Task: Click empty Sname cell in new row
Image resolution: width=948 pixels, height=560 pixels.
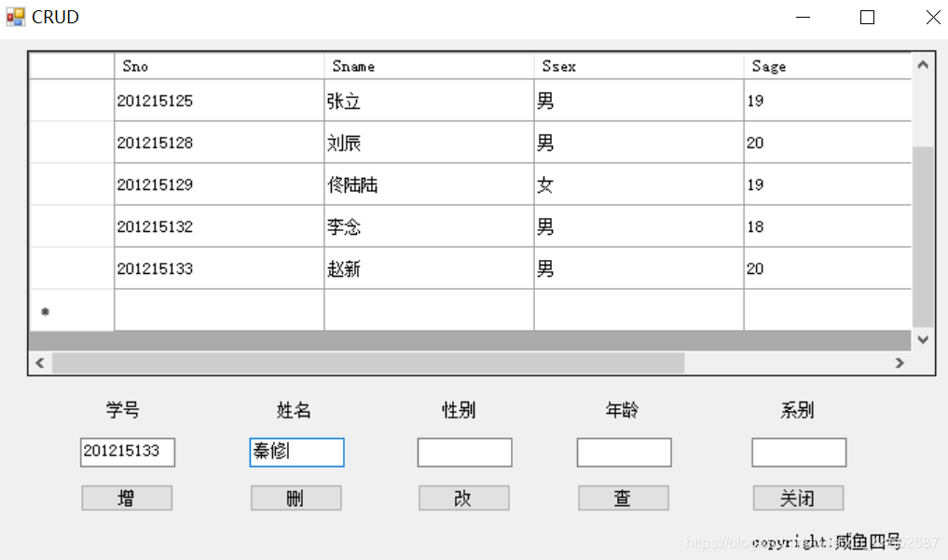Action: point(429,310)
